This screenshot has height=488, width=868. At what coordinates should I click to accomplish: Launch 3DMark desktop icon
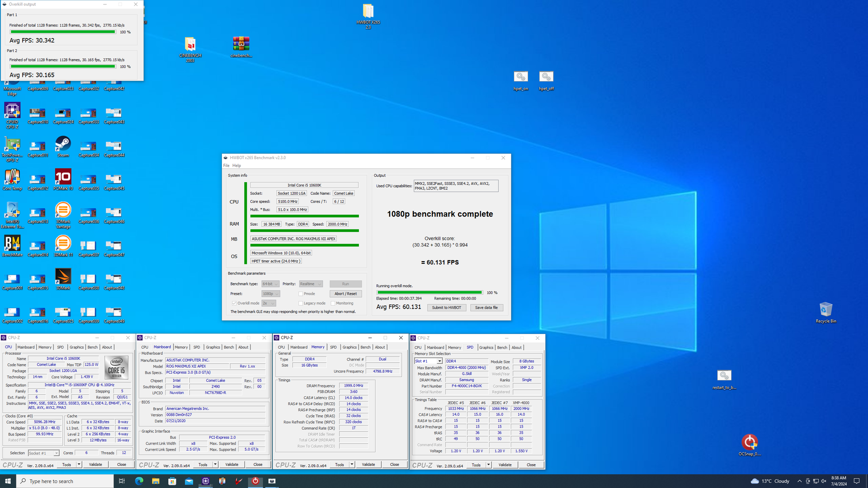pos(63,279)
